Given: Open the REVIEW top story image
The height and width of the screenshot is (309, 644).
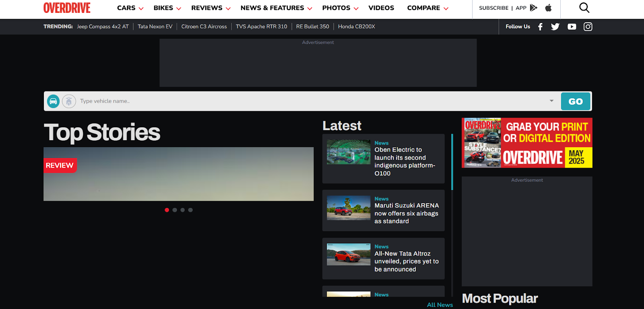Looking at the screenshot, I should click(178, 174).
